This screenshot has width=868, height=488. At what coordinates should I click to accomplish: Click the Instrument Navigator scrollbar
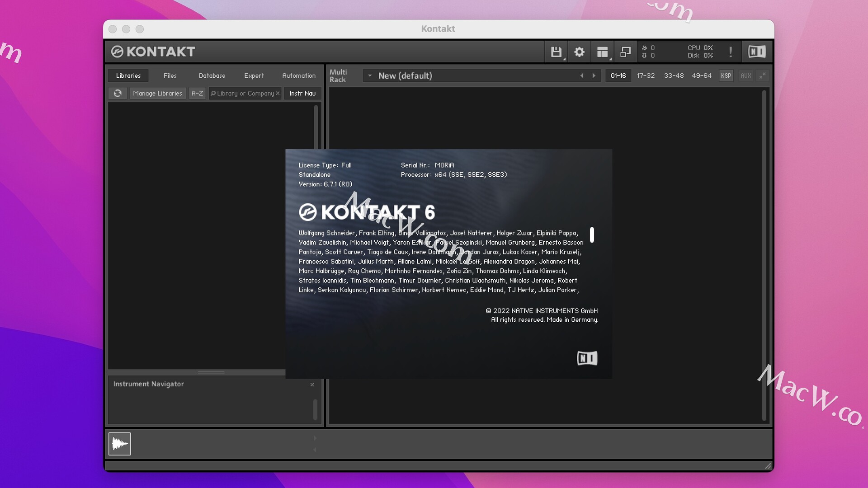[315, 409]
